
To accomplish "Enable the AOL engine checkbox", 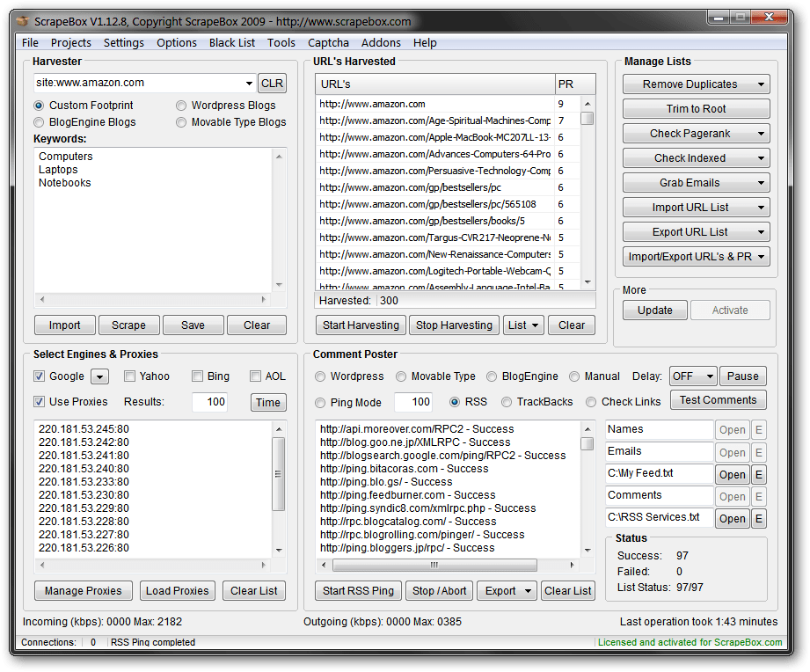I will click(255, 376).
